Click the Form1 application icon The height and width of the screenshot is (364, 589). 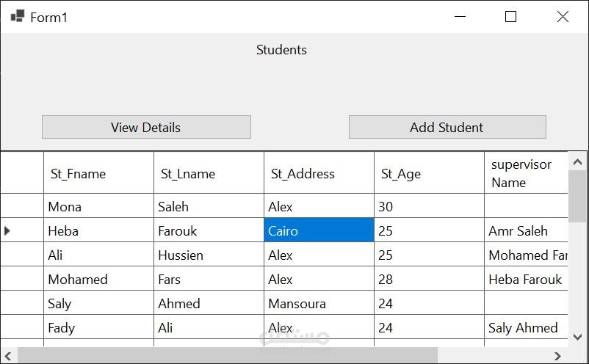[18, 16]
